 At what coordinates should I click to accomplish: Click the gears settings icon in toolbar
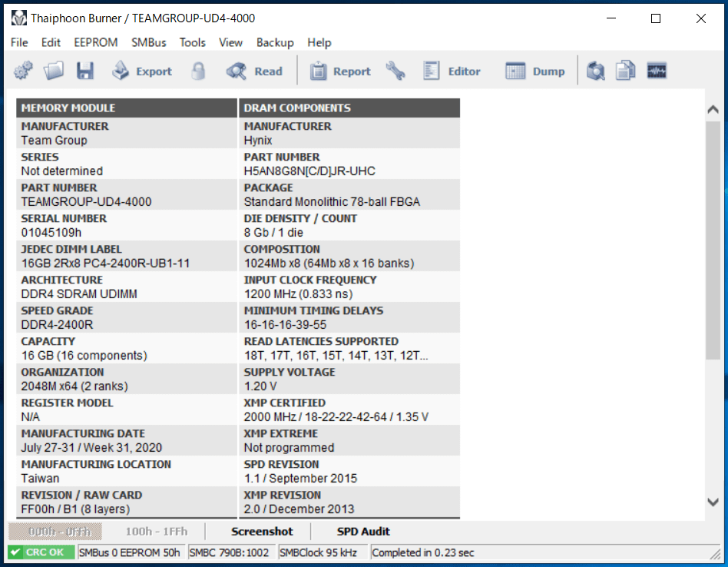coord(23,71)
